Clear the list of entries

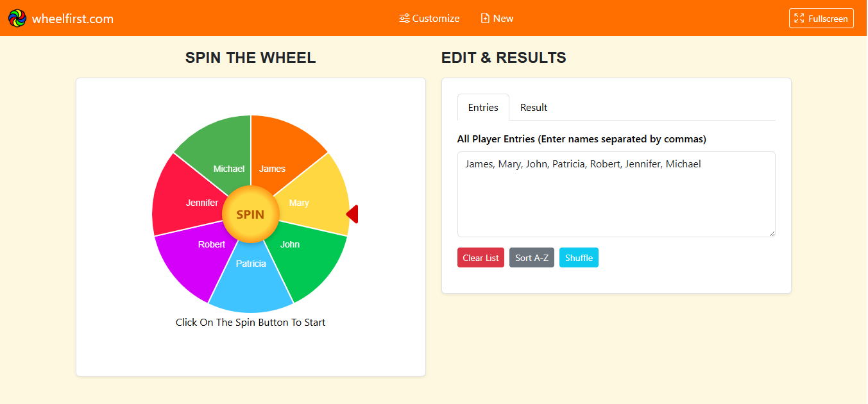tap(481, 258)
